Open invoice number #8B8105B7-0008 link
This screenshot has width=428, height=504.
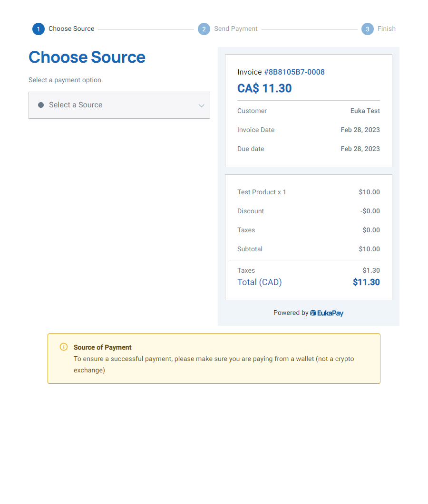coord(294,72)
